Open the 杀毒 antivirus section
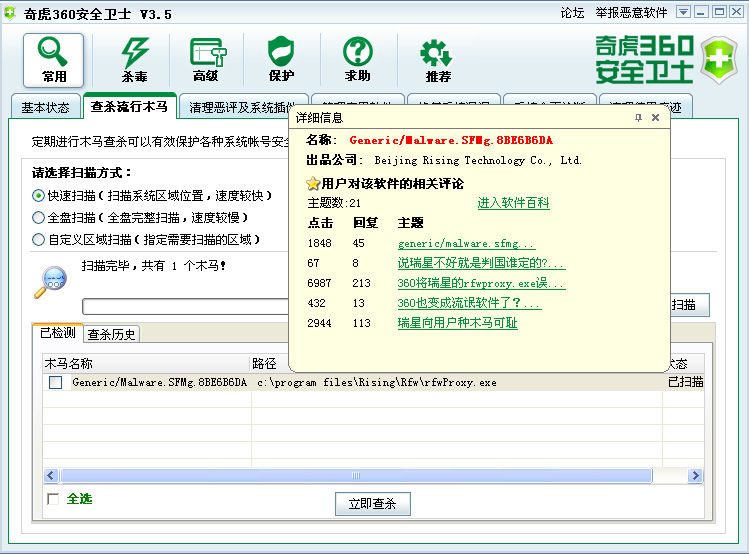 coord(134,59)
